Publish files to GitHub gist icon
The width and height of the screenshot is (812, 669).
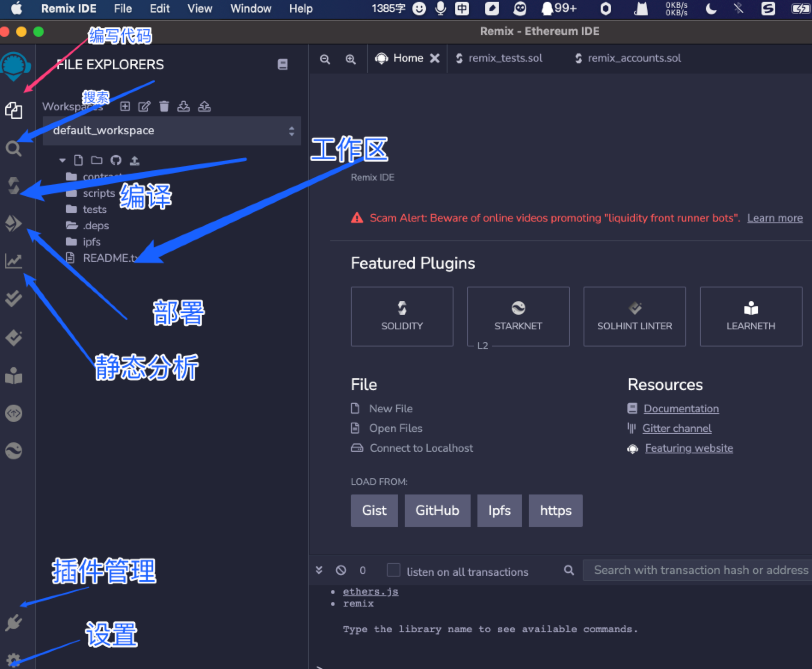(116, 160)
